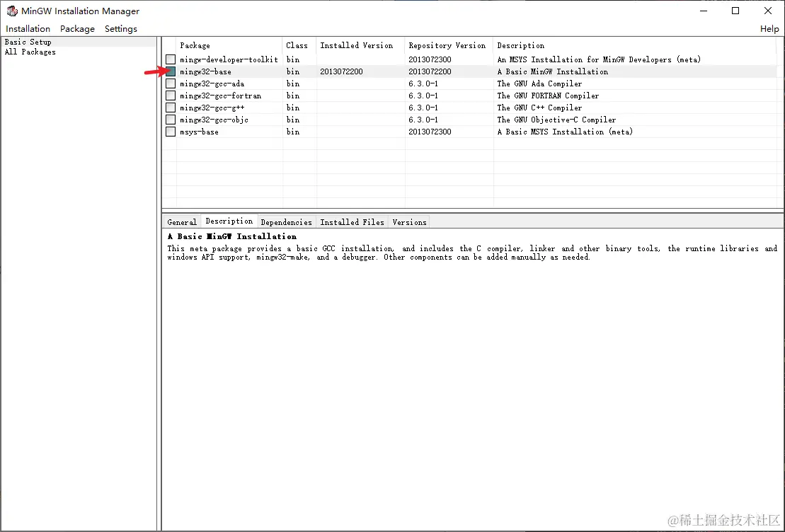Click 'The GNU FORTRAN Compiler' description
Viewport: 785px width, 532px height.
click(x=548, y=96)
